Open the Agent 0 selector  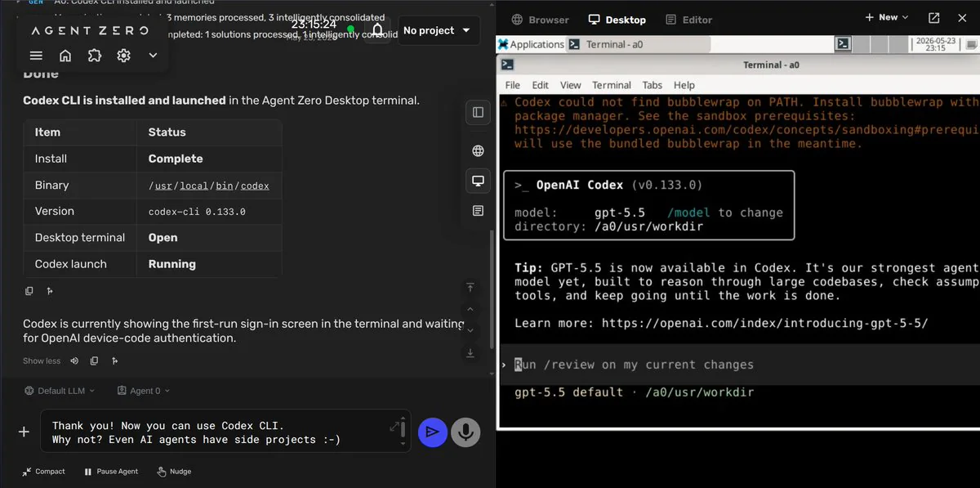tap(144, 391)
